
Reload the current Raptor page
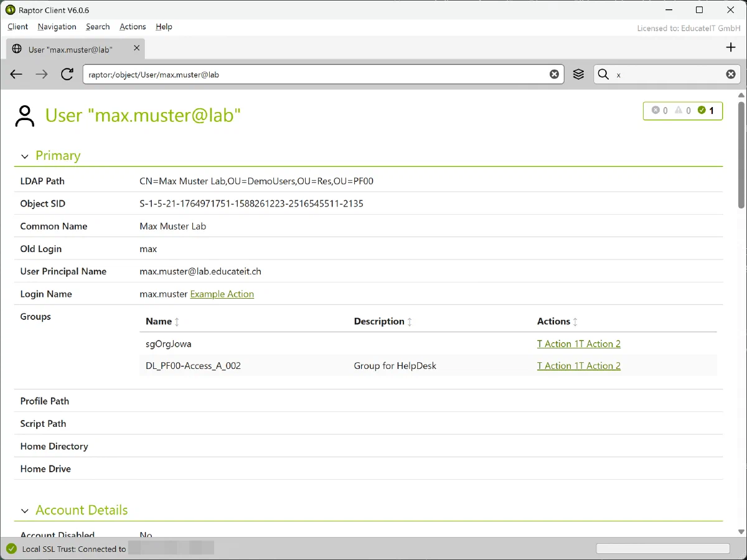tap(67, 75)
